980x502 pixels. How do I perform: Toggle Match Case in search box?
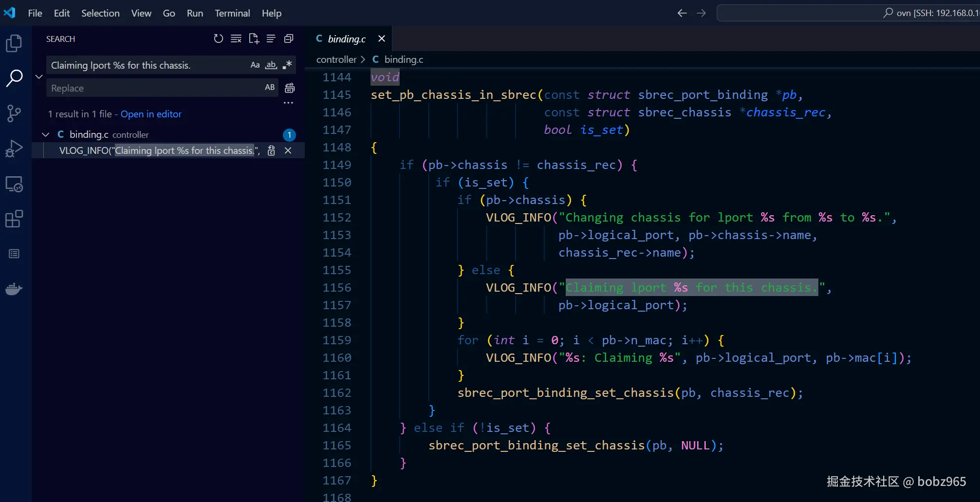click(x=255, y=65)
